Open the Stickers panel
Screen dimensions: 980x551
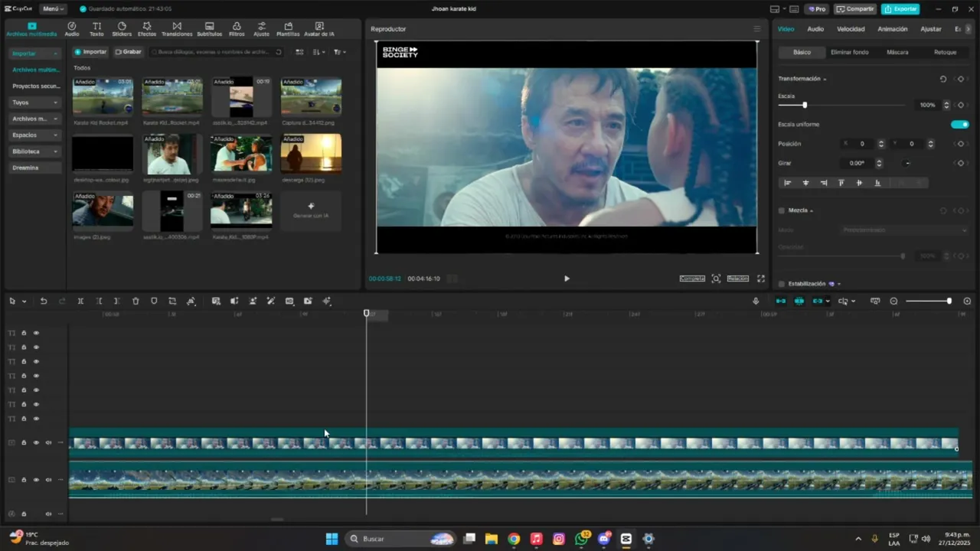122,29
